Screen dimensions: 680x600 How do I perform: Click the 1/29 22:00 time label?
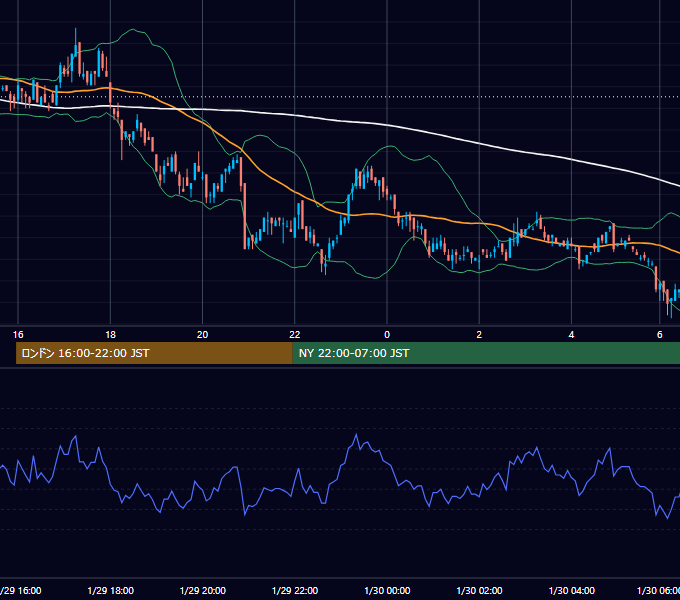[295, 590]
